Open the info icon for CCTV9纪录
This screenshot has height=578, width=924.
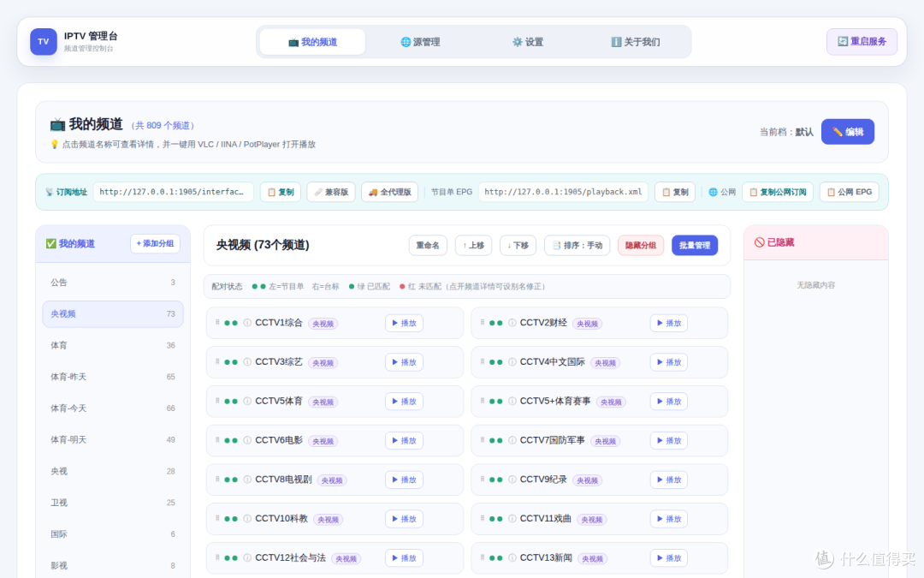tap(512, 480)
